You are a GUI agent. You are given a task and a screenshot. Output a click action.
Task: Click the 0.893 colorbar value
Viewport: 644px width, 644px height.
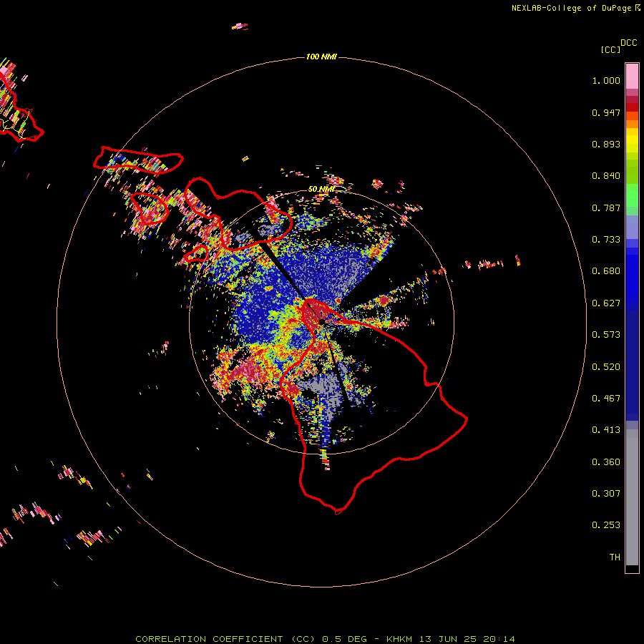pos(606,144)
